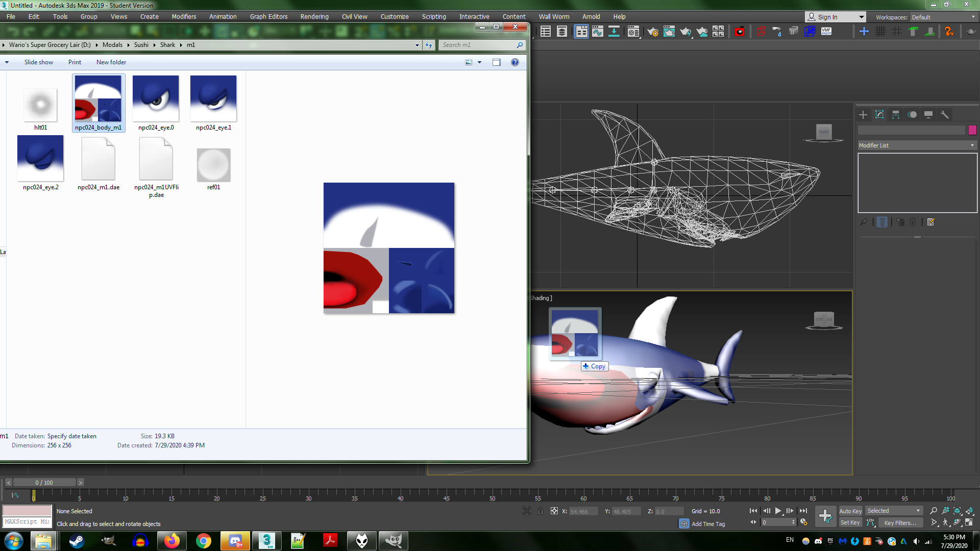Click the Slide show button in Explorer
Viewport: 980px width, 551px height.
click(x=39, y=62)
